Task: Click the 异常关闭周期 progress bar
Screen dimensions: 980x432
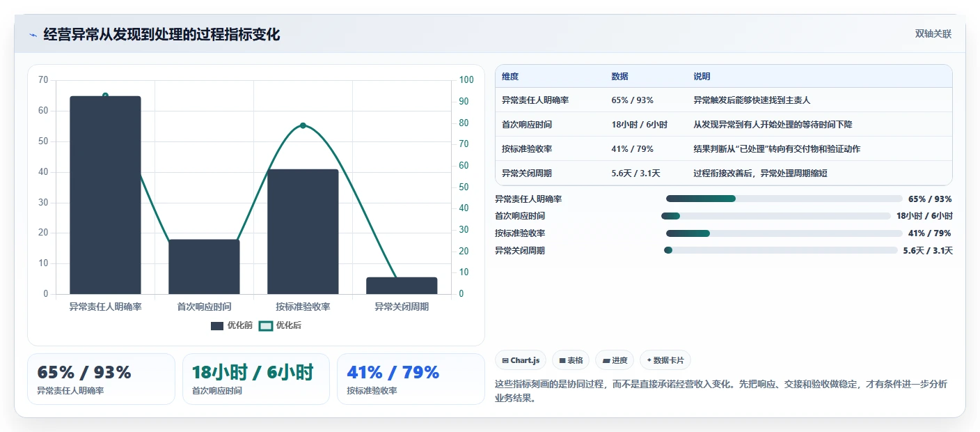Action: pyautogui.click(x=781, y=250)
